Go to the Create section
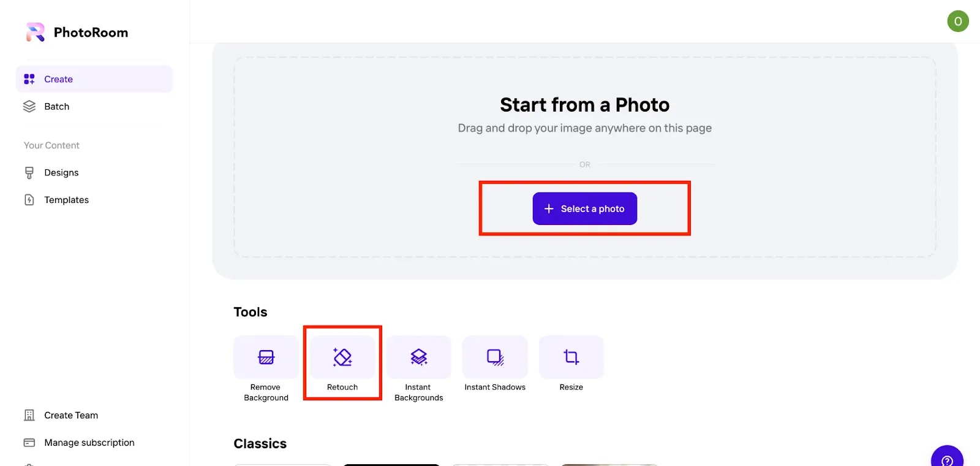Viewport: 980px width, 466px height. (x=94, y=79)
